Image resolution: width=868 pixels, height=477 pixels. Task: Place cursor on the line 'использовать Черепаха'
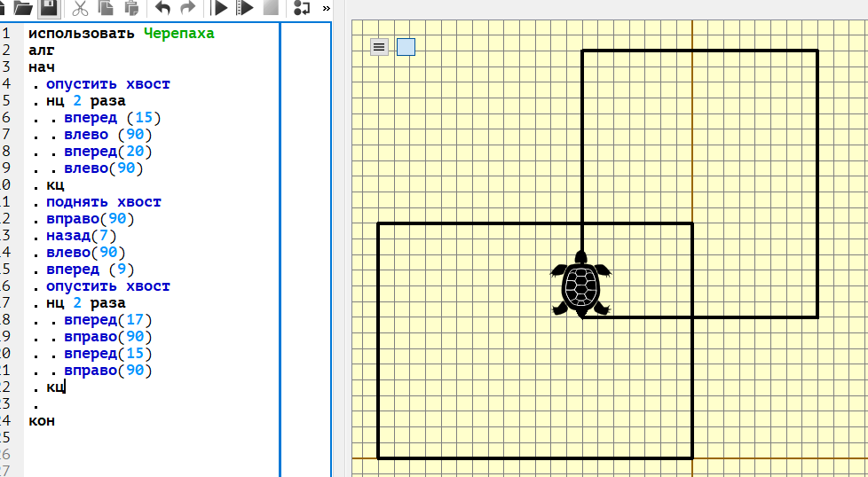click(x=122, y=33)
